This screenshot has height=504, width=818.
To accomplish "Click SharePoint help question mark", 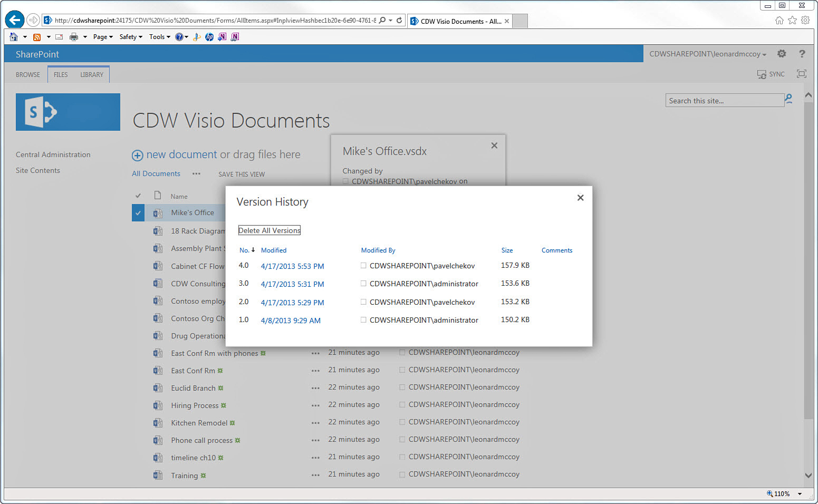I will pyautogui.click(x=802, y=54).
